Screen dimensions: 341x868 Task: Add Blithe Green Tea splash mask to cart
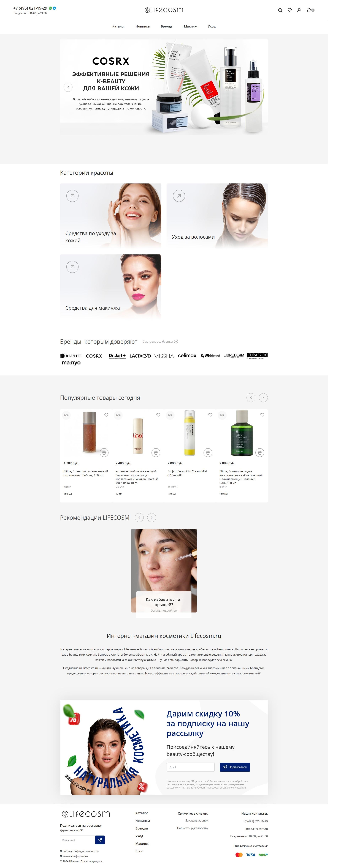click(260, 452)
